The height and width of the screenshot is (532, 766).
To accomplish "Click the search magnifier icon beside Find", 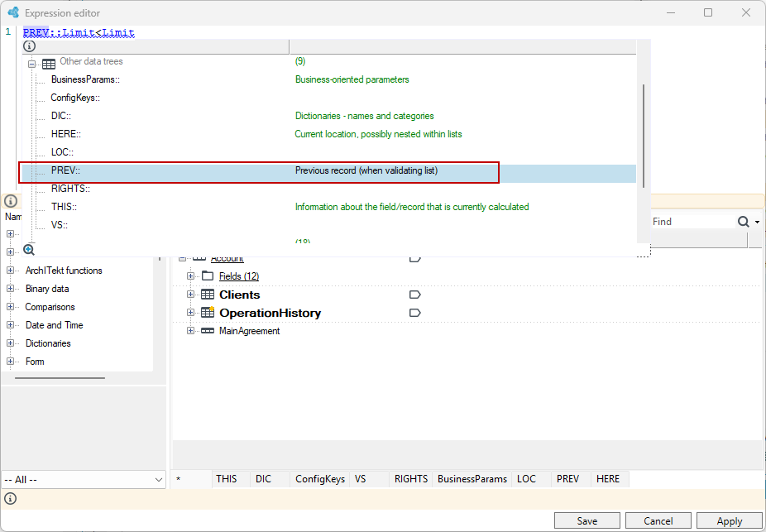I will tap(743, 222).
